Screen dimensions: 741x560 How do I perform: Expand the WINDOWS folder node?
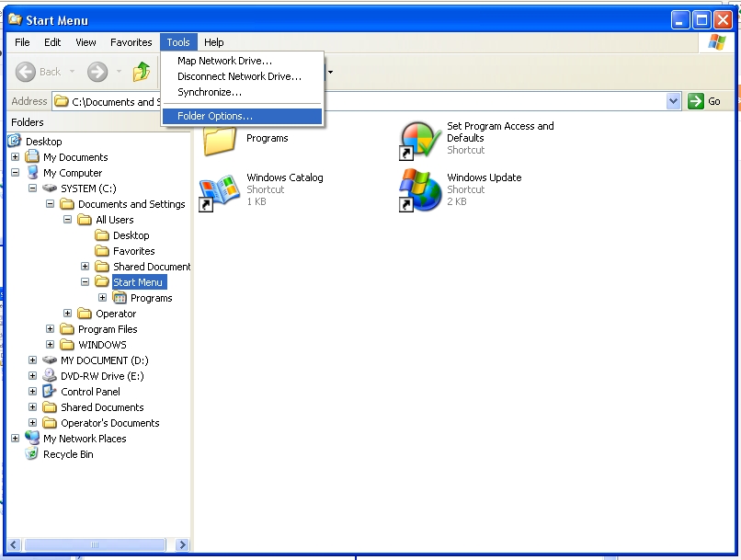pos(50,344)
